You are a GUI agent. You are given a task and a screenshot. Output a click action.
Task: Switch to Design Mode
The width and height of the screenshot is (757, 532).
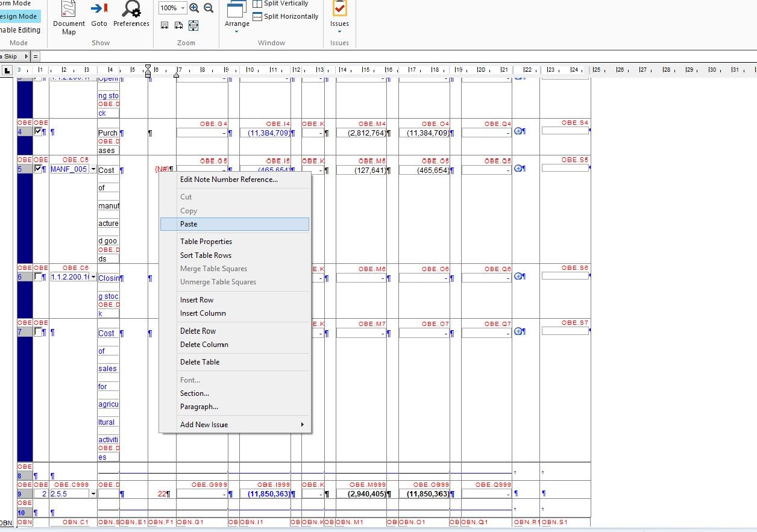point(19,16)
